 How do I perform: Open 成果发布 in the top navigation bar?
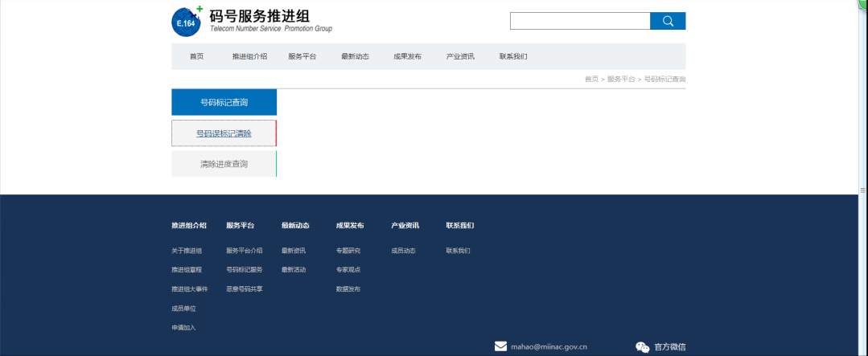(407, 56)
